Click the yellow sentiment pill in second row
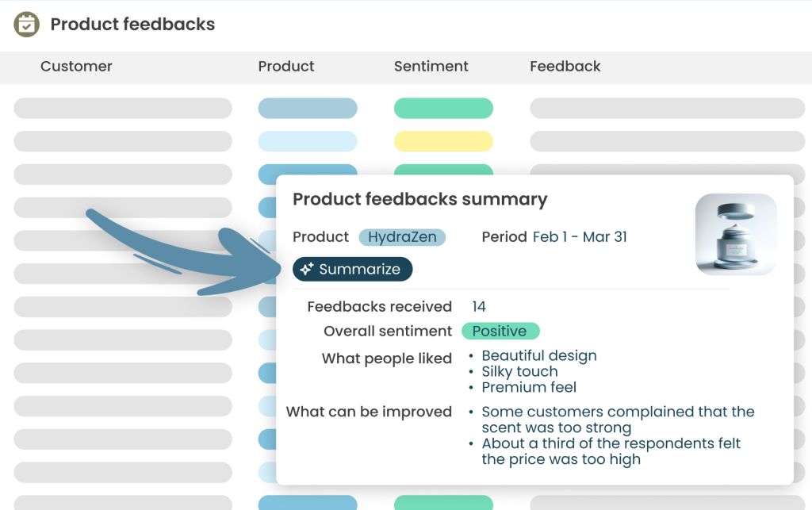812x510 pixels. [x=443, y=142]
